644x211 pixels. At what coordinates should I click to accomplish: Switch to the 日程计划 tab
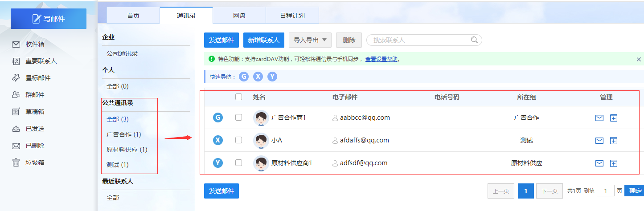[x=292, y=16]
